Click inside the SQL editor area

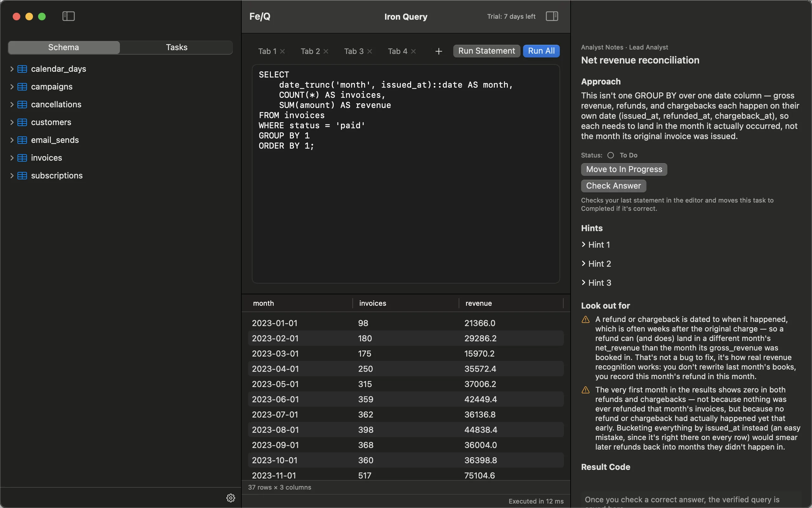tap(406, 174)
